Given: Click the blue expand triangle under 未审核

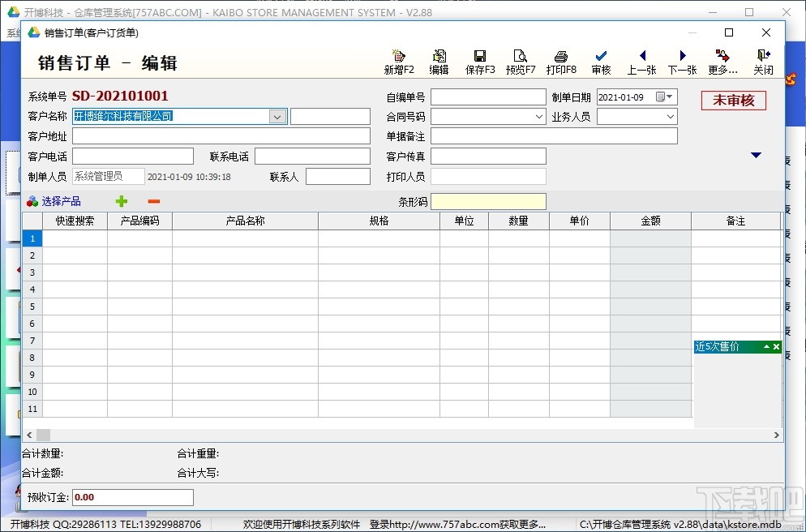Looking at the screenshot, I should [x=756, y=155].
